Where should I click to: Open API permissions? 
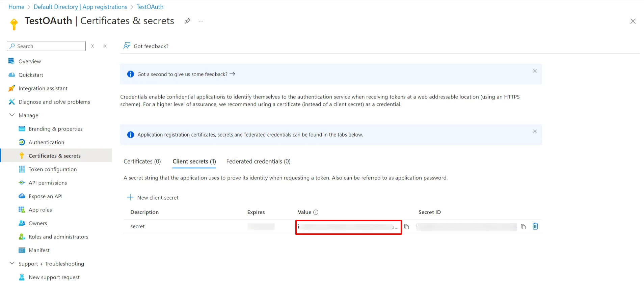48,183
